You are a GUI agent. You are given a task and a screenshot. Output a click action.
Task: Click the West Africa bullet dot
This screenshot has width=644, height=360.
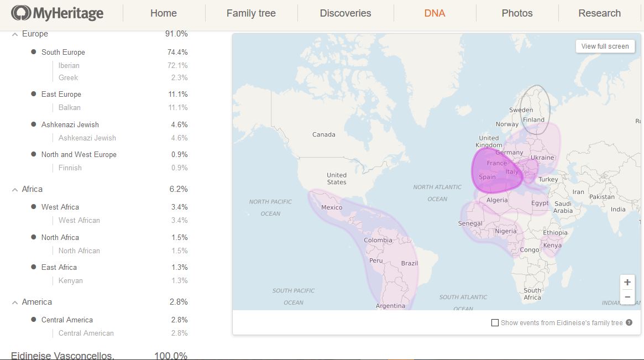pos(34,207)
